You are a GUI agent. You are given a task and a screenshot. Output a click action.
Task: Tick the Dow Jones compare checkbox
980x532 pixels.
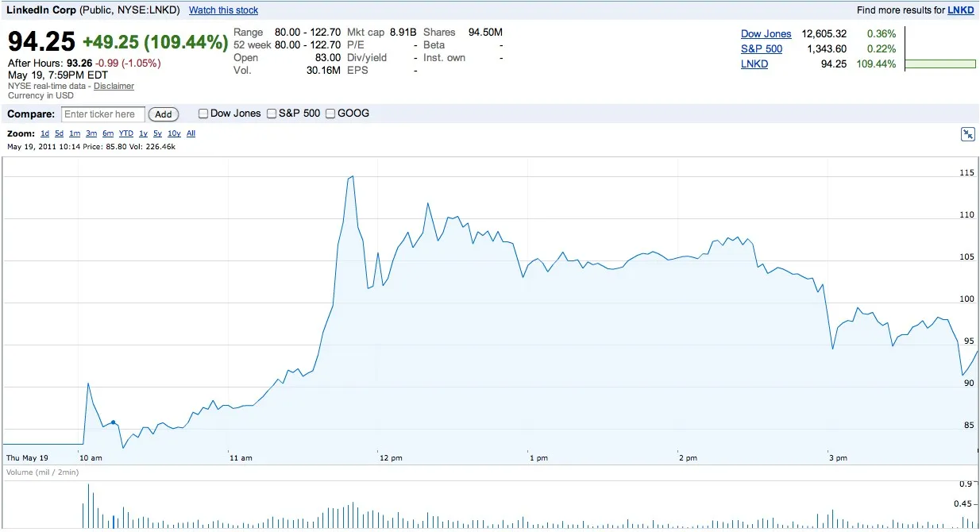(203, 114)
